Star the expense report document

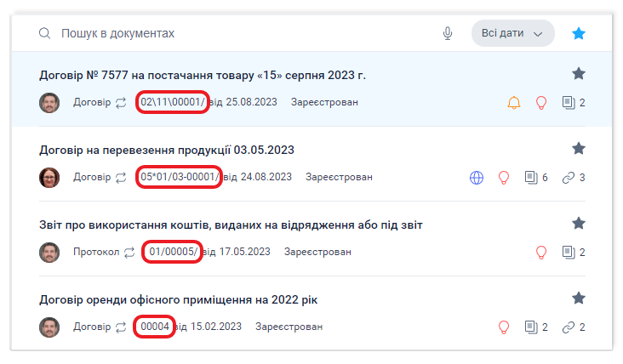(x=579, y=224)
